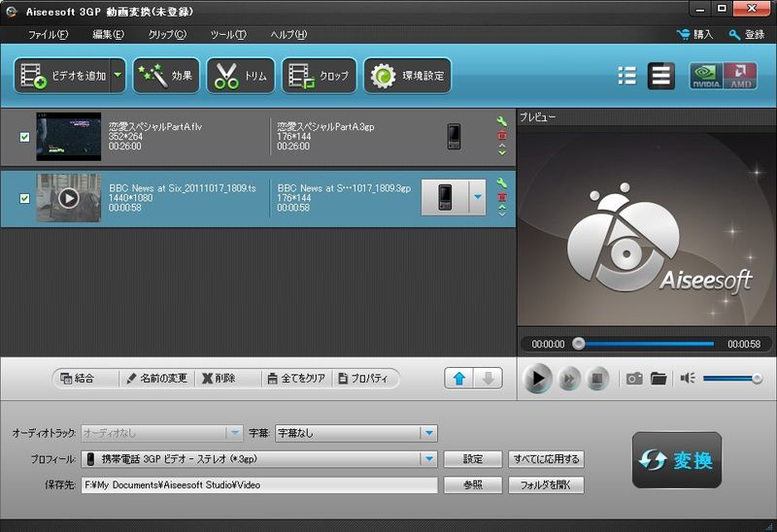777x532 pixels.
Task: Click the 参照 (Browse) button
Action: click(473, 485)
